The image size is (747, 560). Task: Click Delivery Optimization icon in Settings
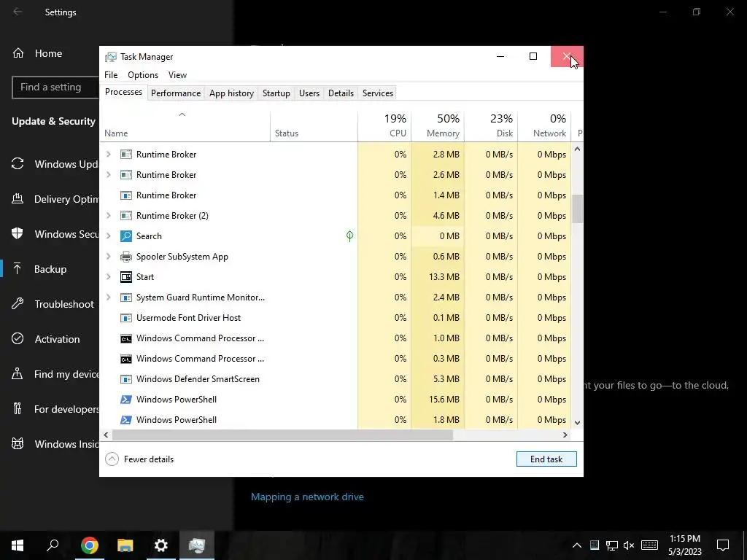coord(18,199)
